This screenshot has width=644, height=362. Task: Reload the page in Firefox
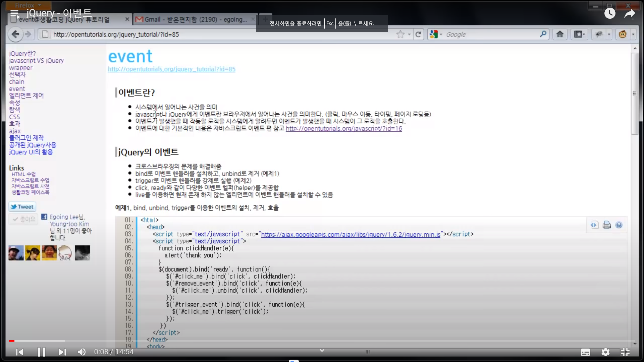pyautogui.click(x=418, y=34)
